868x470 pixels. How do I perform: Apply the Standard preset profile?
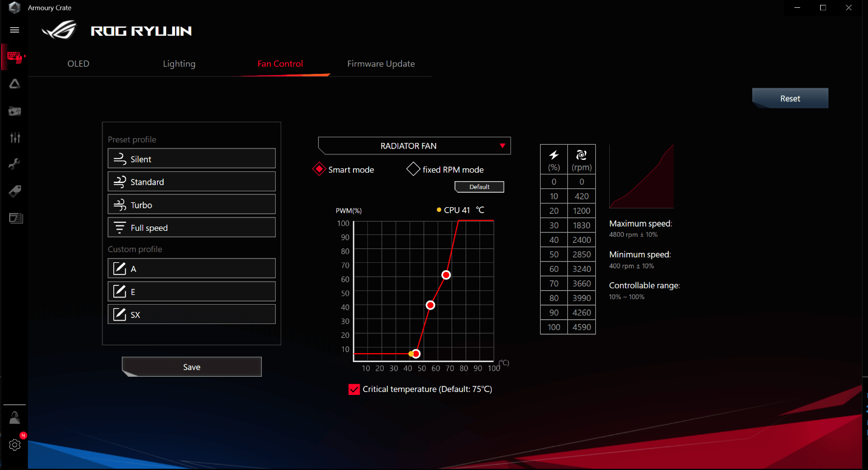coord(192,182)
